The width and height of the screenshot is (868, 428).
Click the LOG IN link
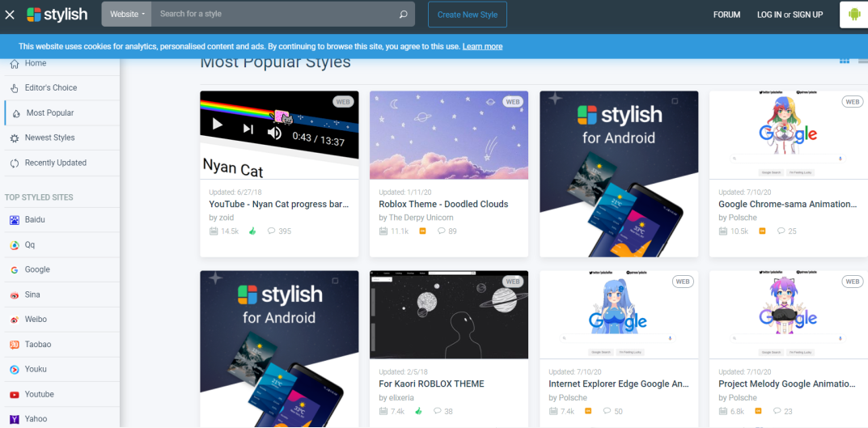pyautogui.click(x=769, y=15)
